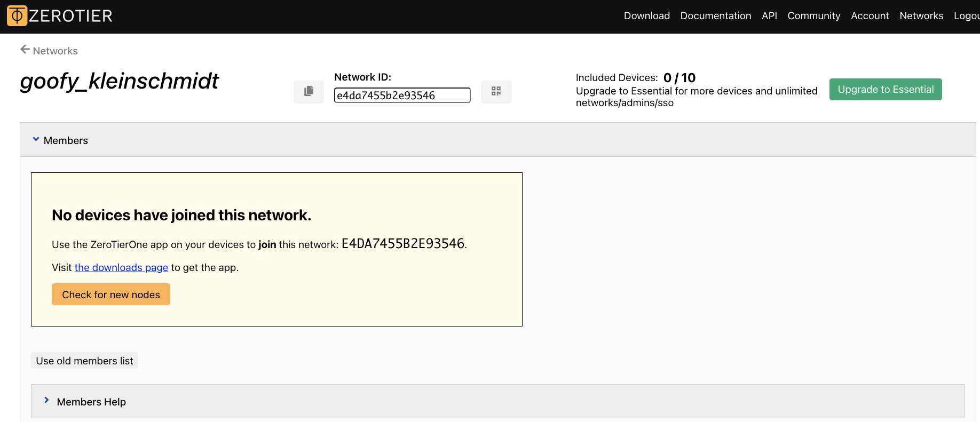This screenshot has height=422, width=980.
Task: Click the back arrow to Networks
Action: coord(25,50)
